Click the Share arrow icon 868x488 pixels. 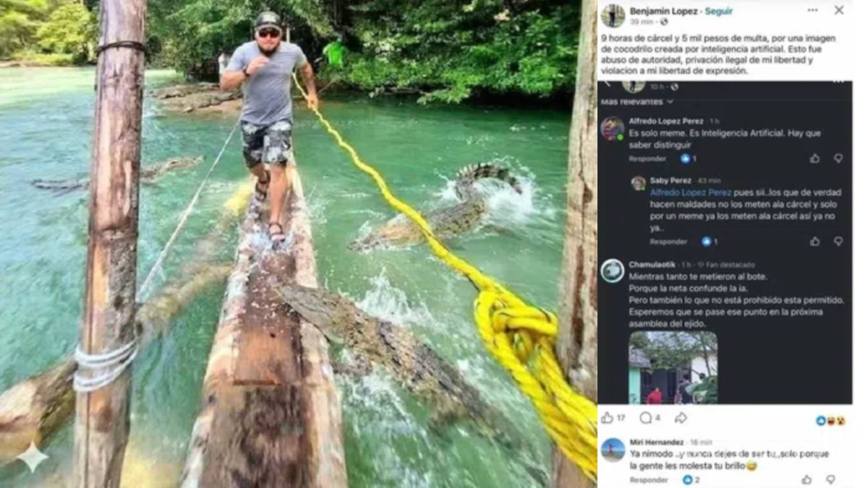click(x=680, y=418)
